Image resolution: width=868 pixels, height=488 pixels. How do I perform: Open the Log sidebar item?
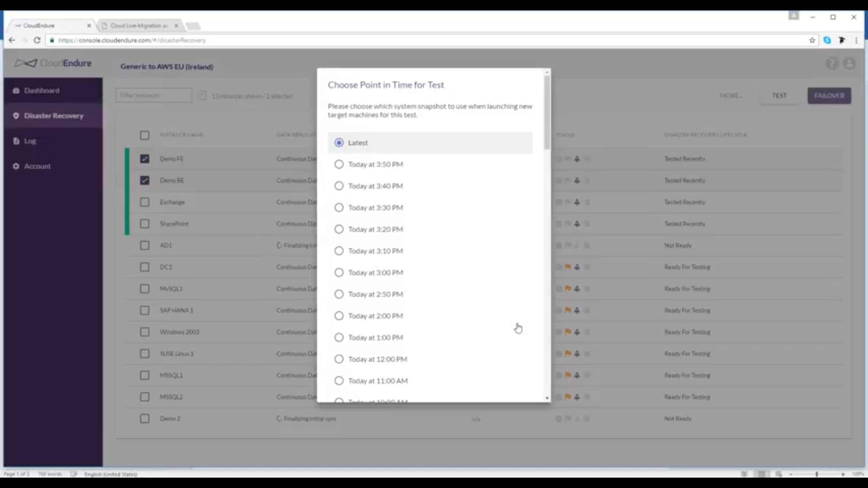click(30, 141)
